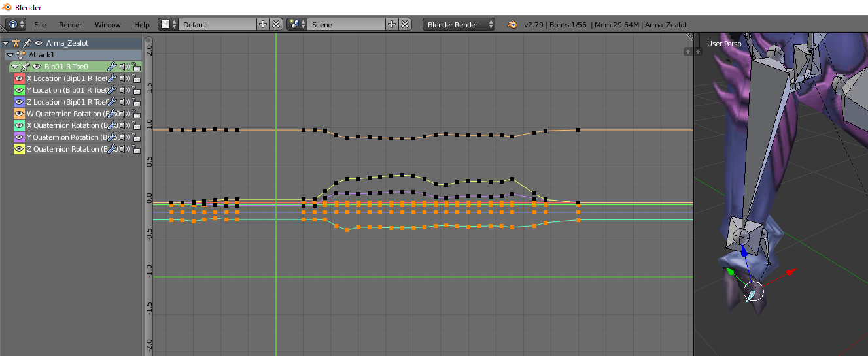Toggle the pin on Bip01 R Toe0 group
Screen dimensions: 868x356
26,67
